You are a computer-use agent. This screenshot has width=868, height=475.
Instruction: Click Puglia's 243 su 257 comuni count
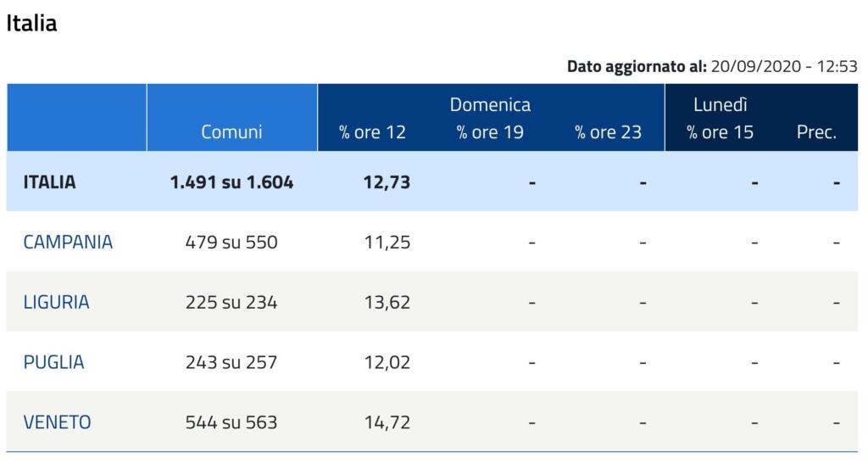(x=231, y=362)
